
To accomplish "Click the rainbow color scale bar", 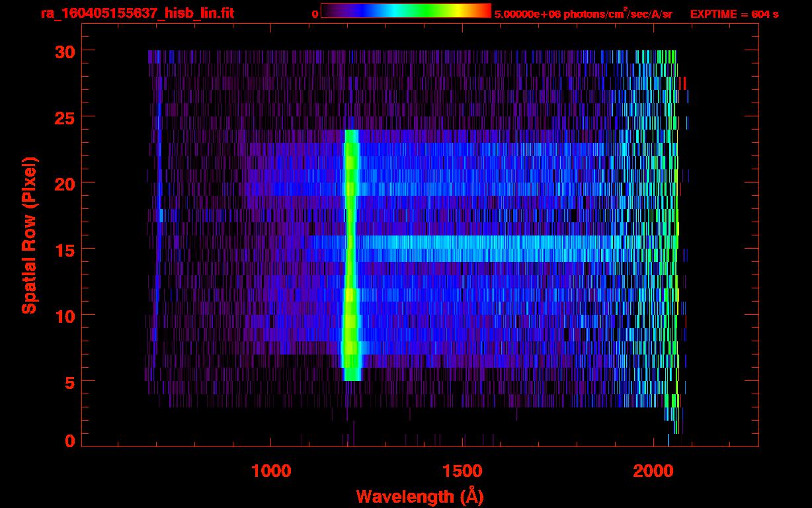I will (406, 11).
